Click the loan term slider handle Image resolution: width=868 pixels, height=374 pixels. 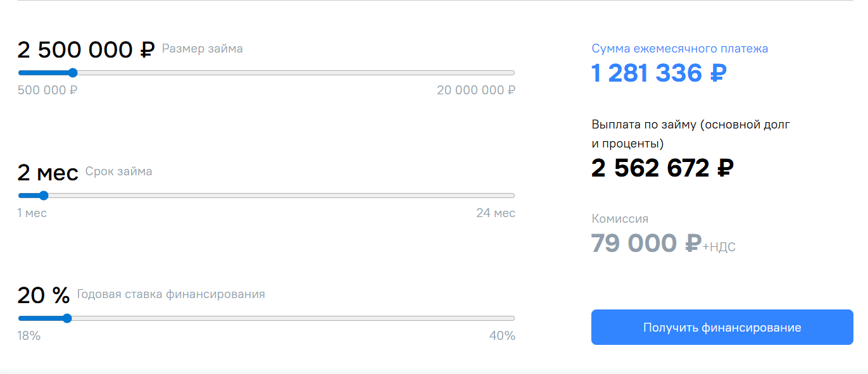(44, 196)
